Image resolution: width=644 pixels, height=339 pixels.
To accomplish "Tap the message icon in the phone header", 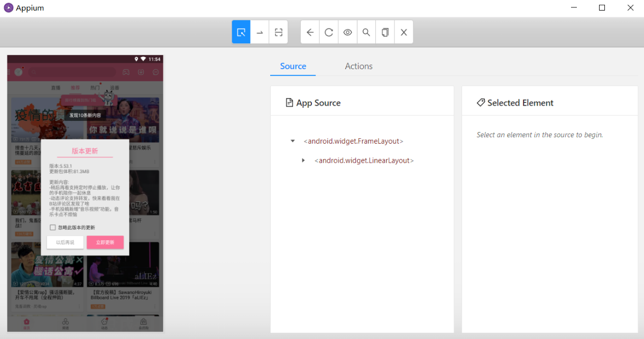I will tap(156, 72).
